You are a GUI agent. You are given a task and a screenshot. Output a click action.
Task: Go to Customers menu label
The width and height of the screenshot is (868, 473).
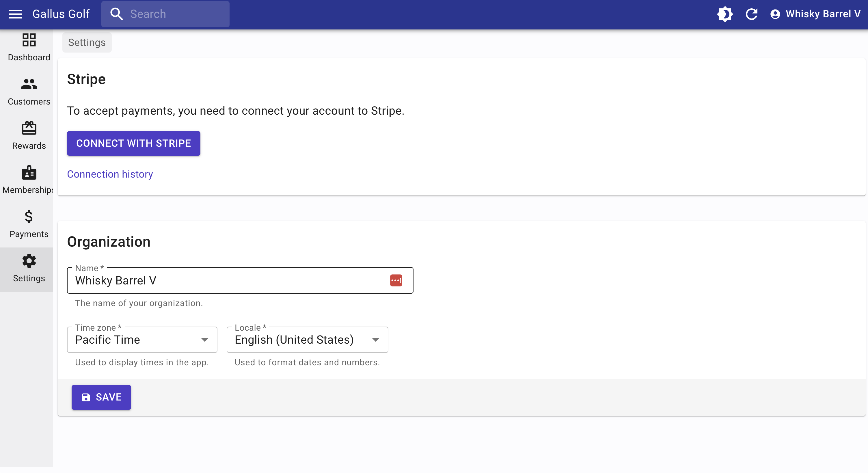click(x=29, y=101)
